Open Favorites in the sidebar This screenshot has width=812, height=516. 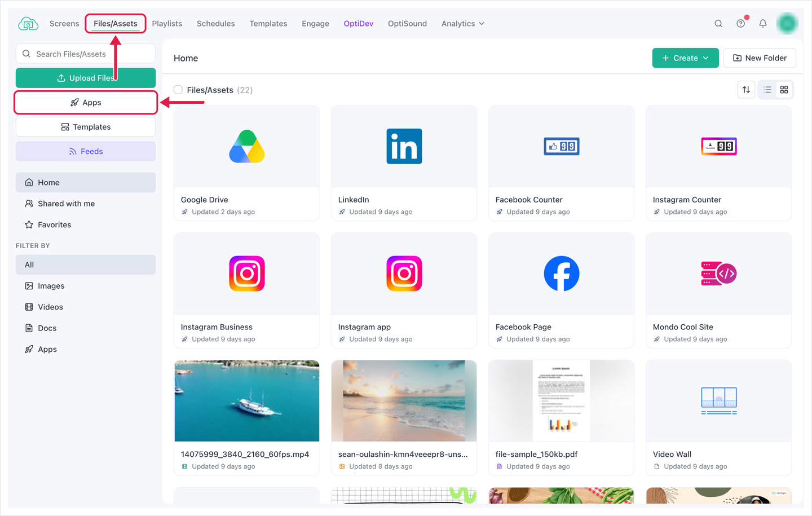[x=86, y=224]
